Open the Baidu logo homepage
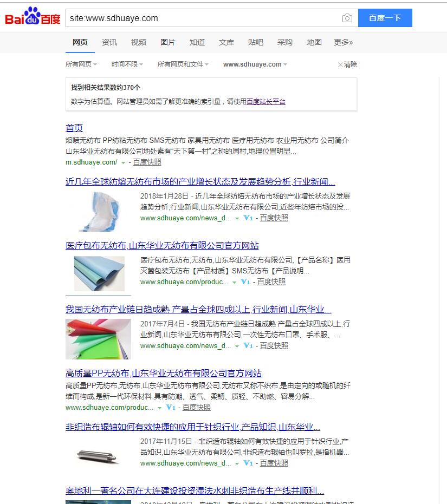 [33, 16]
